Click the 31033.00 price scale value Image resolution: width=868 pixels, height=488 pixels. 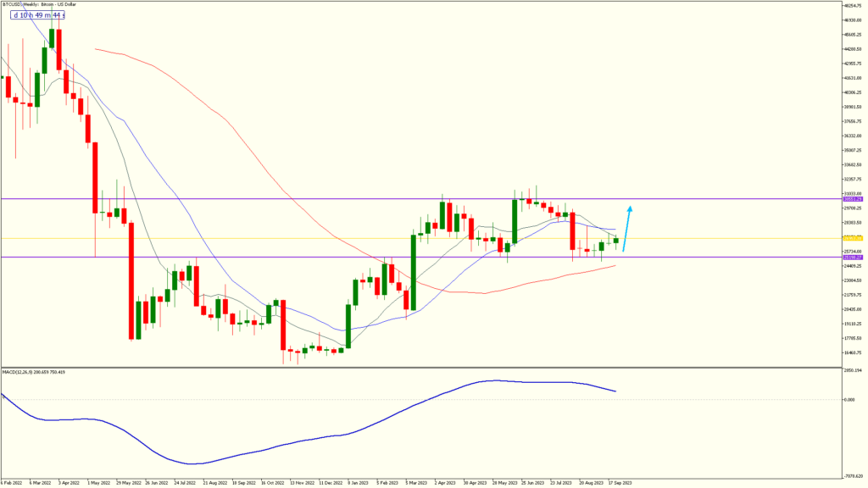pyautogui.click(x=852, y=193)
